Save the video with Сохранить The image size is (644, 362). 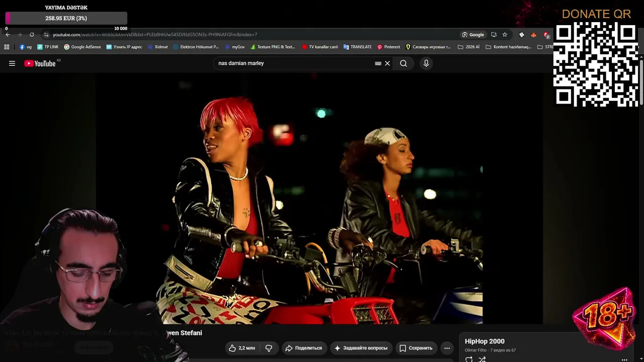[x=416, y=348]
